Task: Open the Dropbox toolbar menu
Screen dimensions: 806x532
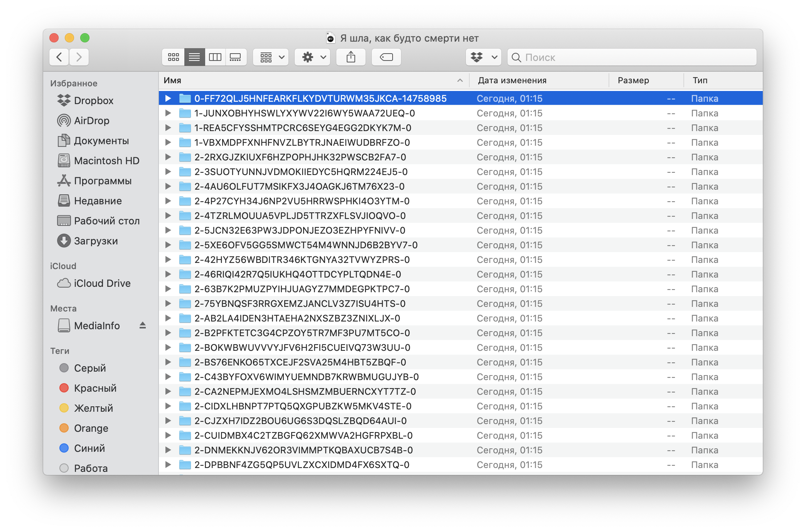Action: 483,57
